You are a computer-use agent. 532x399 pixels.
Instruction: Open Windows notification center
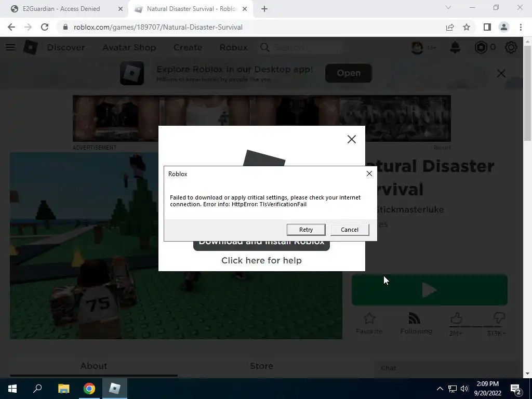click(516, 389)
